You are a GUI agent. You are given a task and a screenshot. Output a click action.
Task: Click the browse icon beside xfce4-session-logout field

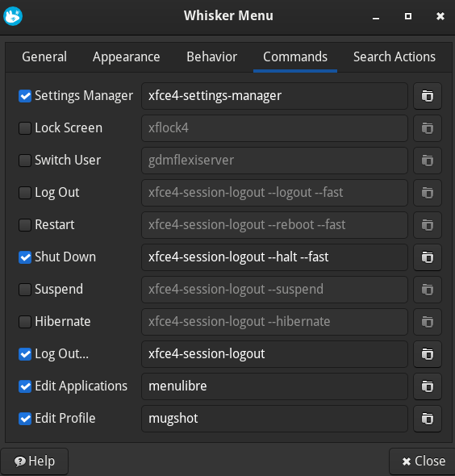click(427, 354)
